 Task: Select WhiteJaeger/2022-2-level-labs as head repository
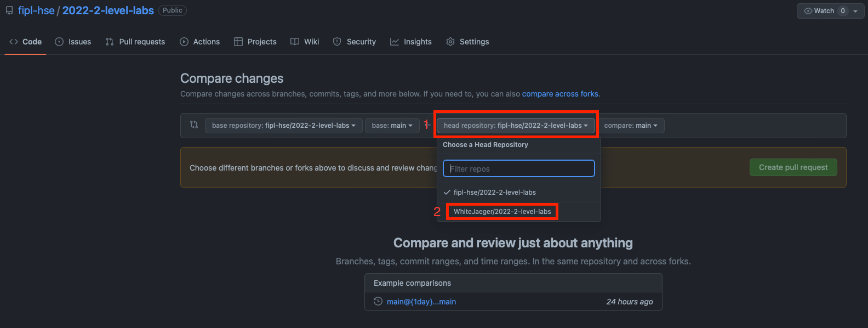[519, 212]
